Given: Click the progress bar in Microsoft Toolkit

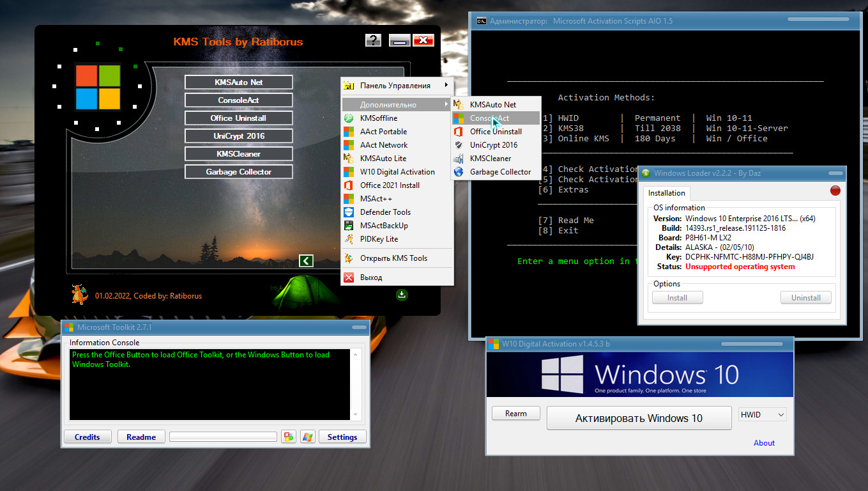Looking at the screenshot, I should coord(223,437).
